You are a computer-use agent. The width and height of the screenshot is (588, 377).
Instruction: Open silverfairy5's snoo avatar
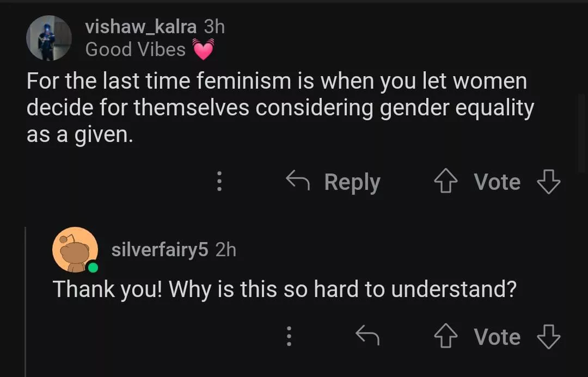[x=75, y=250]
